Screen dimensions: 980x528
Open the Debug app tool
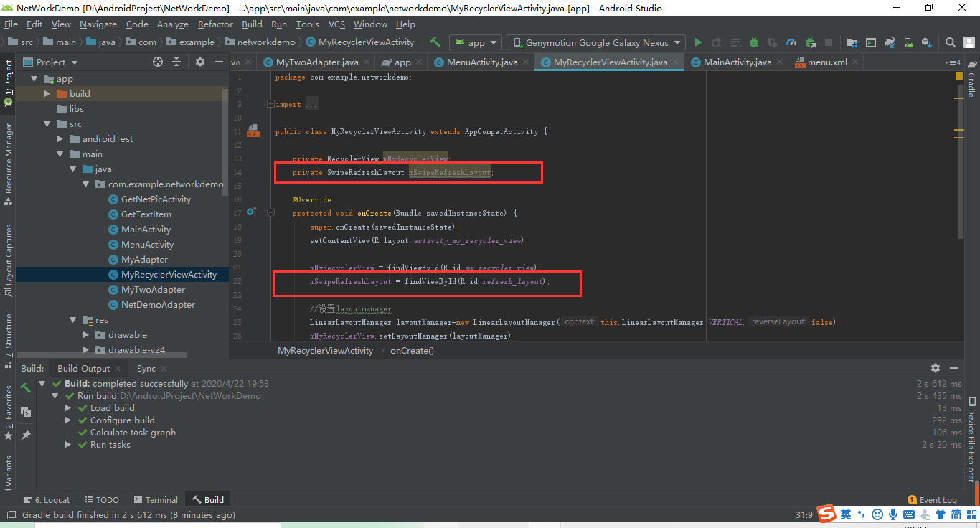pyautogui.click(x=754, y=42)
